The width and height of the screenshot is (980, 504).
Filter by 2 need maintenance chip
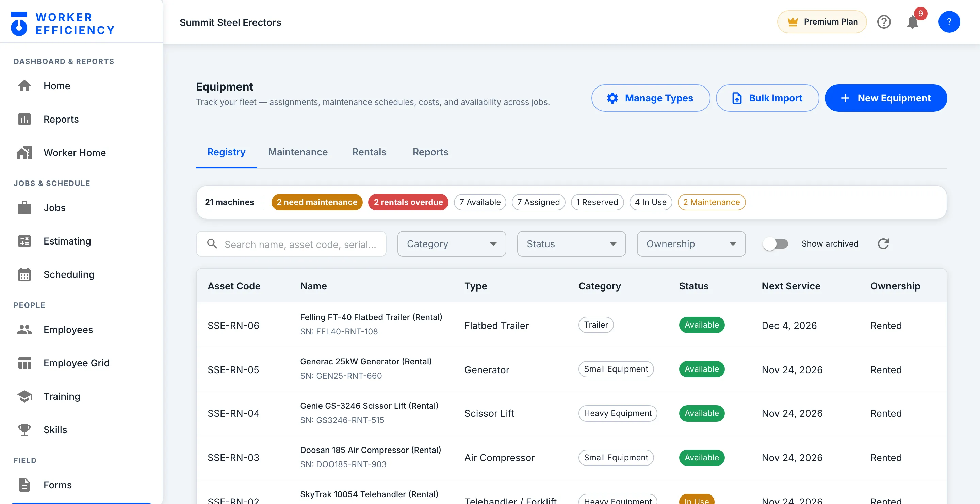coord(316,202)
